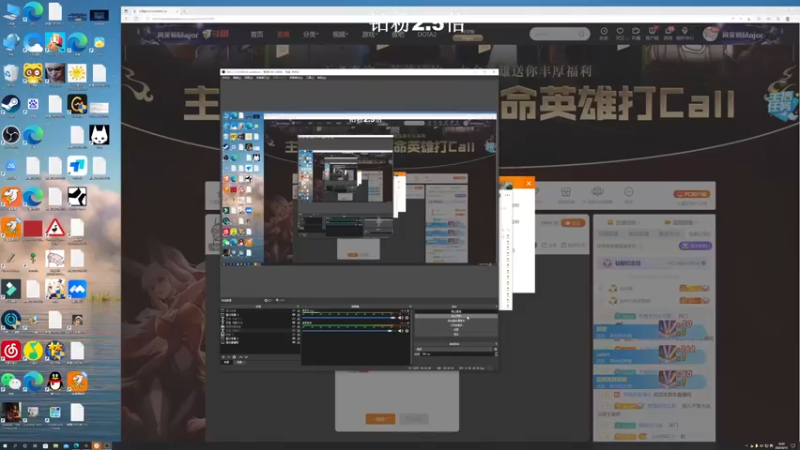Viewport: 800px width, 450px height.
Task: Open followed channels heart icon in site header
Action: 620,32
